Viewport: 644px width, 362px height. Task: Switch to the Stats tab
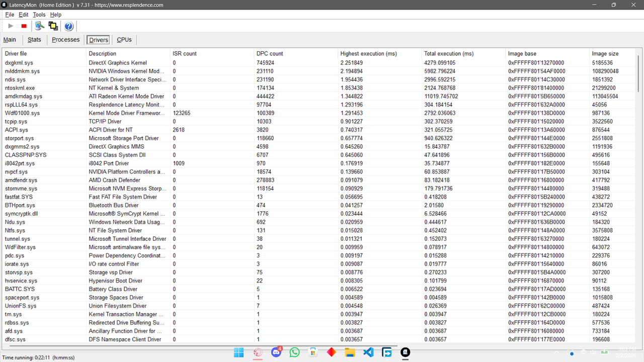point(34,40)
